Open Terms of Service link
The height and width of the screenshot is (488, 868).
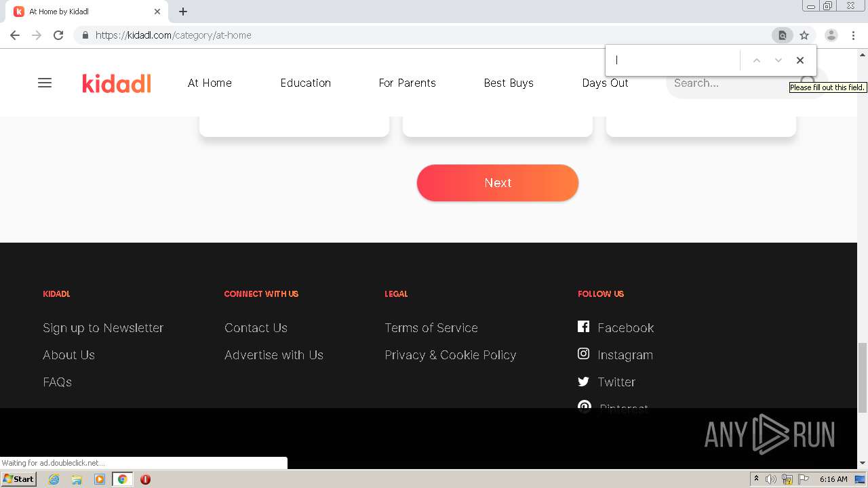tap(431, 328)
